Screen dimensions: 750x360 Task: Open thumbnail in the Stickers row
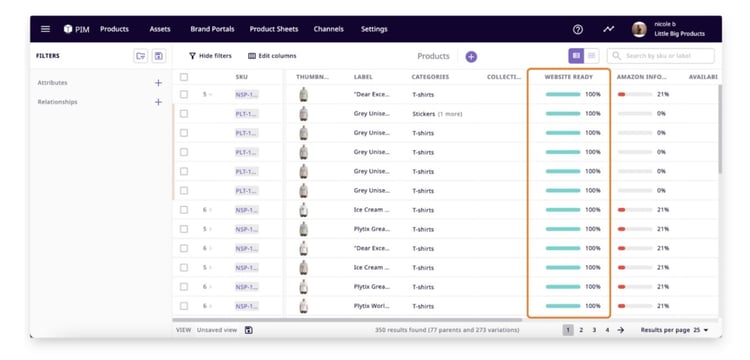coord(303,114)
